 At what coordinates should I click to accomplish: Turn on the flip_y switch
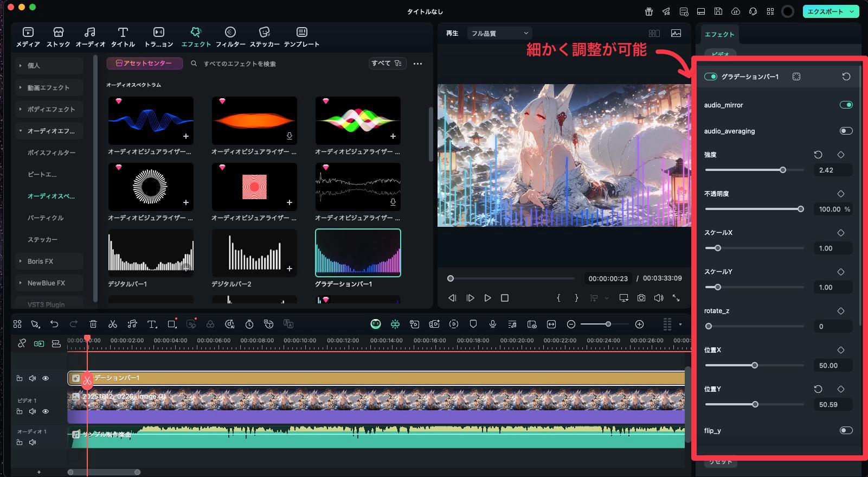tap(846, 430)
